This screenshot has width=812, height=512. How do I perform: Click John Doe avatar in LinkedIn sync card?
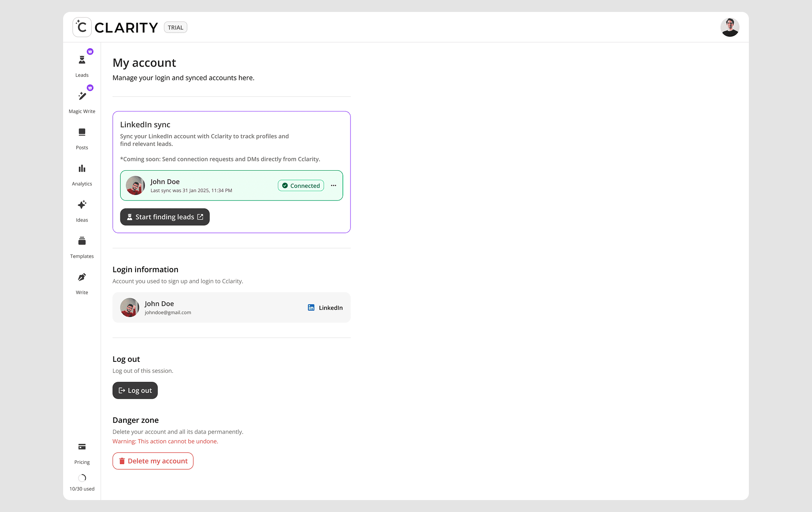[135, 186]
